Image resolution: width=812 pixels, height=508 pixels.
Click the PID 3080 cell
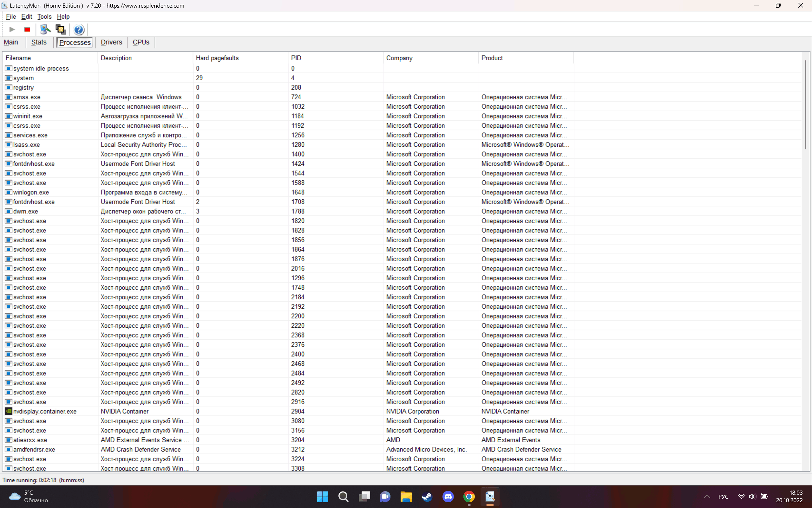click(298, 421)
